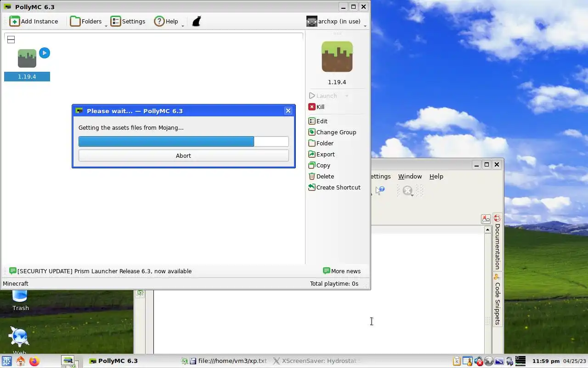Screen dimensions: 588x368
Task: Click the Help toolbar button in PollyMC
Action: [166, 21]
